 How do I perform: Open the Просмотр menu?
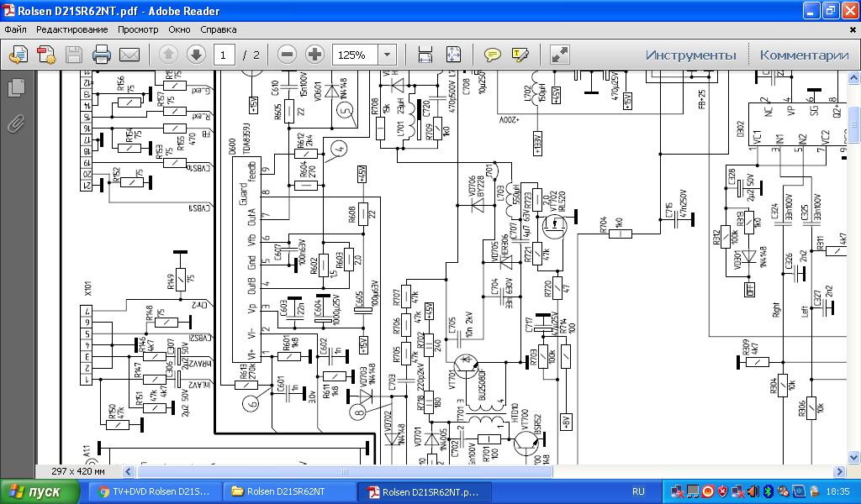tap(138, 29)
